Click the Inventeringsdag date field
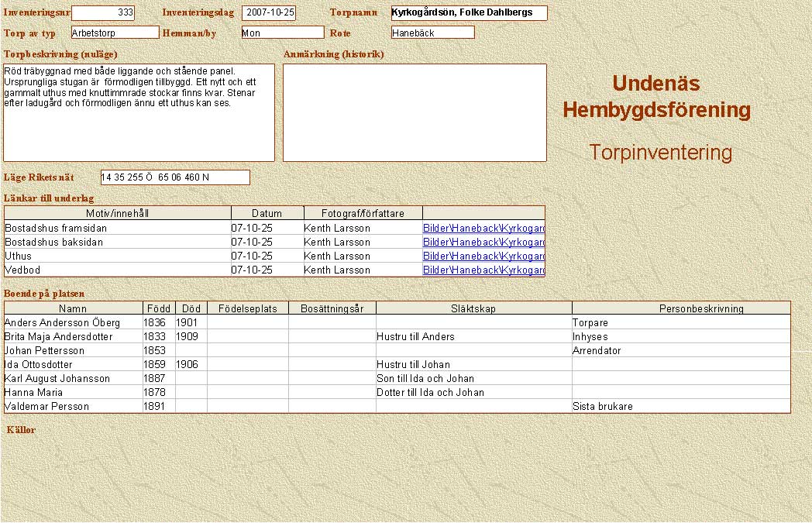 click(268, 13)
